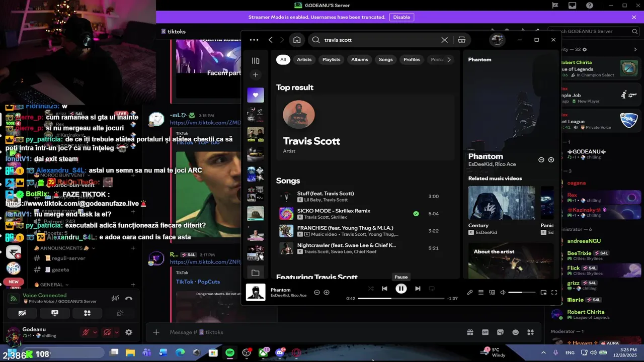Open playlist folder icon in Spotify sidebar
This screenshot has height=362, width=644.
coord(256,273)
